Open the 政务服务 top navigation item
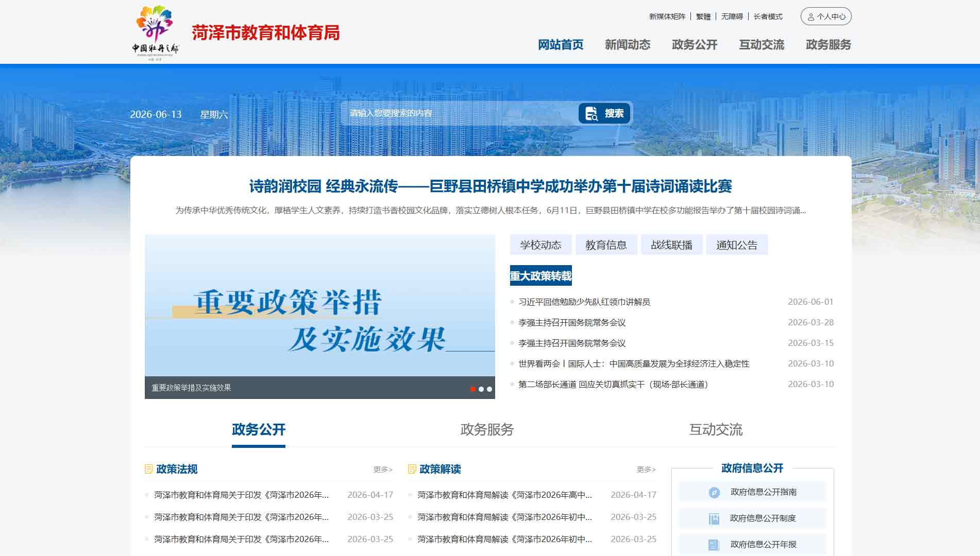This screenshot has width=980, height=556. point(829,45)
